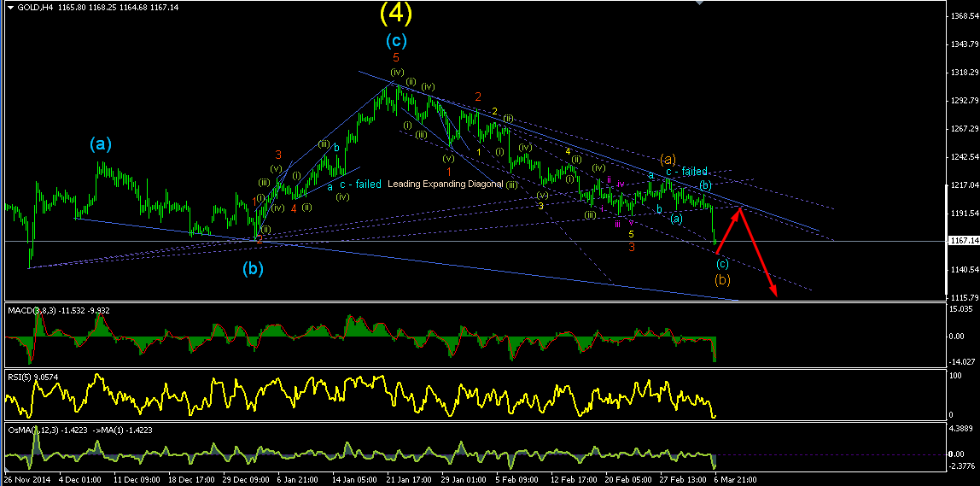This screenshot has width=980, height=486.
Task: Click the 1140.54 price level on the axis
Action: click(x=963, y=270)
